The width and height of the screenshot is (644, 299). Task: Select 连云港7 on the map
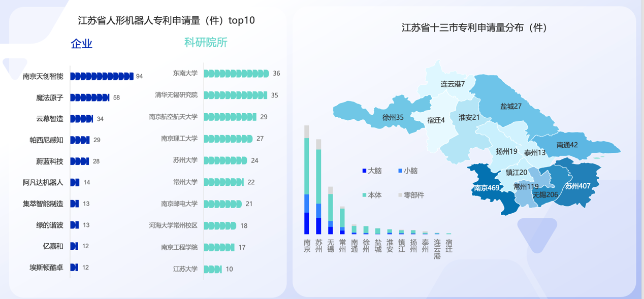point(452,84)
